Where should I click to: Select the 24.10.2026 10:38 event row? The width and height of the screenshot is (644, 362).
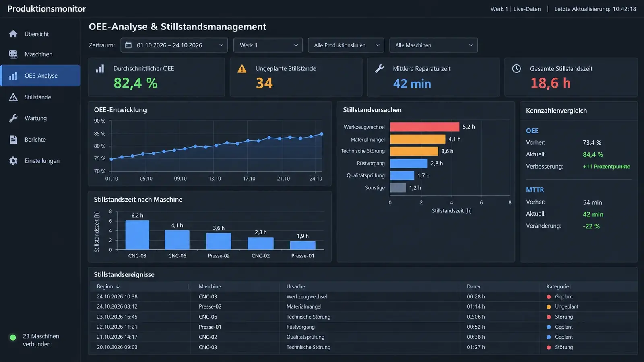[x=363, y=296]
